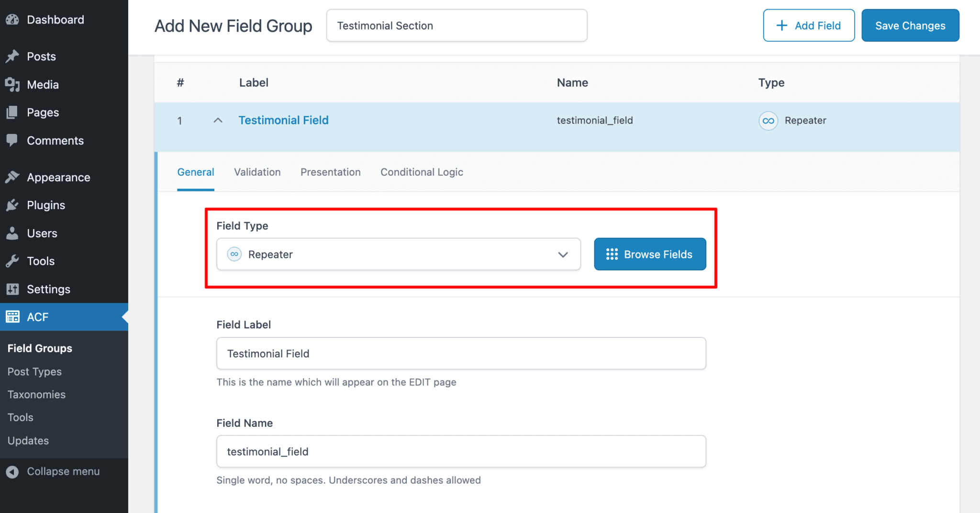980x513 pixels.
Task: Open Tools using the wrench icon
Action: (13, 261)
